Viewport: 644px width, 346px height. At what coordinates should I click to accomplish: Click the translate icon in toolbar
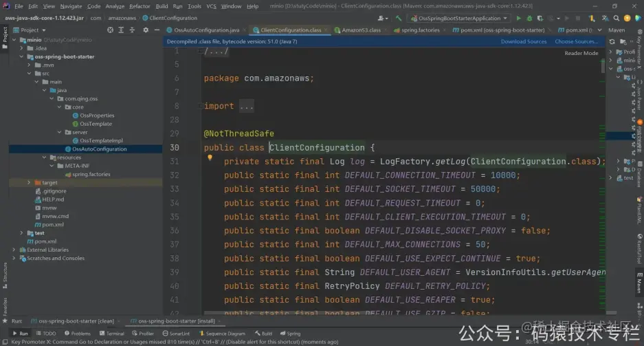pos(605,18)
